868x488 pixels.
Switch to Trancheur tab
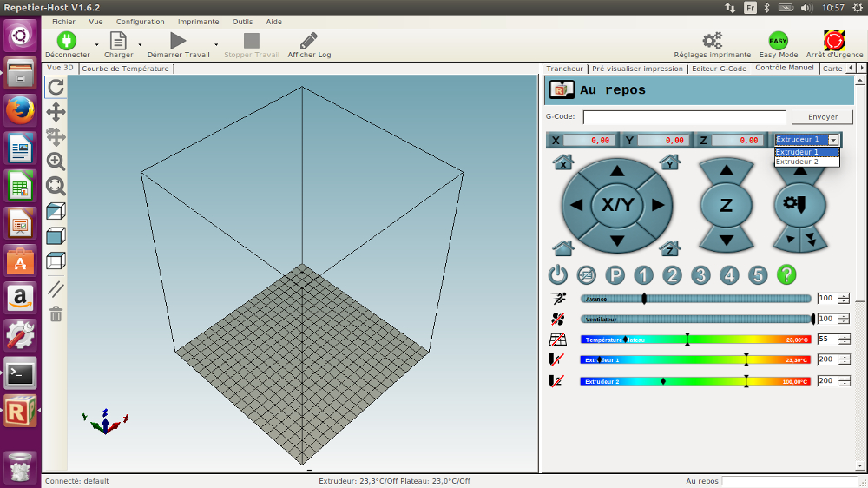[564, 69]
